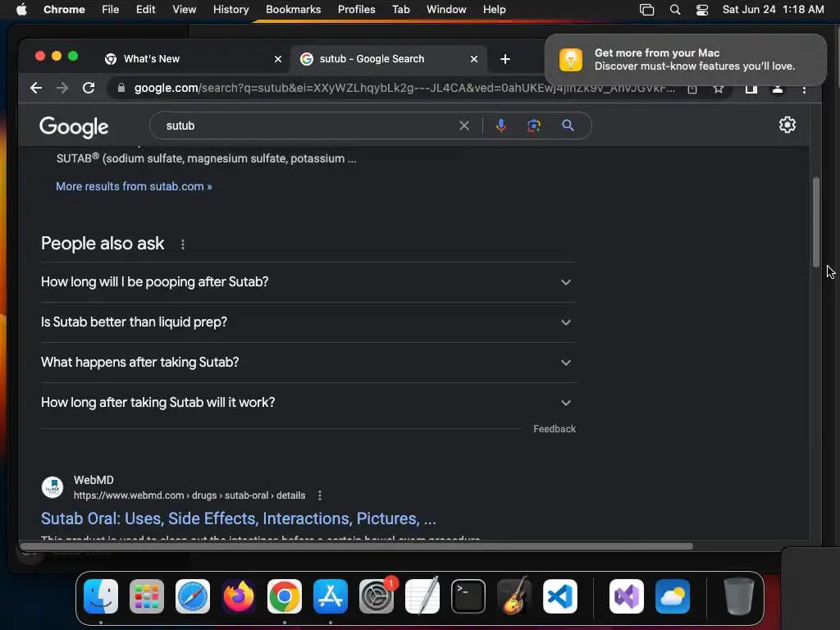The width and height of the screenshot is (840, 630).
Task: Expand "How long will I be pooping after Sutab?"
Action: click(308, 282)
